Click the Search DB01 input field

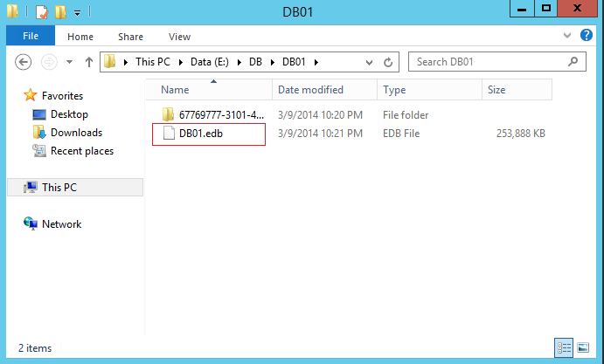496,62
